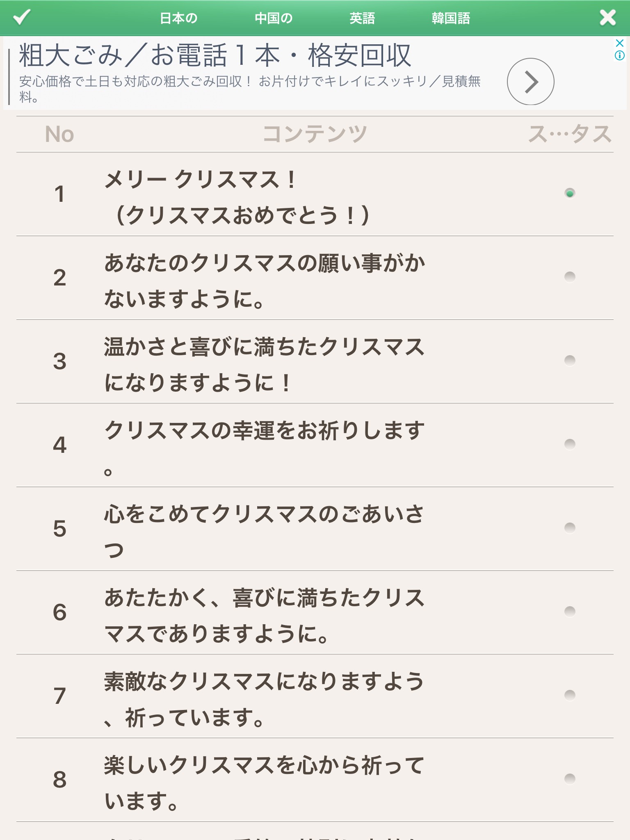This screenshot has height=840, width=630.
Task: Open the ad arrow circle button
Action: tap(530, 82)
